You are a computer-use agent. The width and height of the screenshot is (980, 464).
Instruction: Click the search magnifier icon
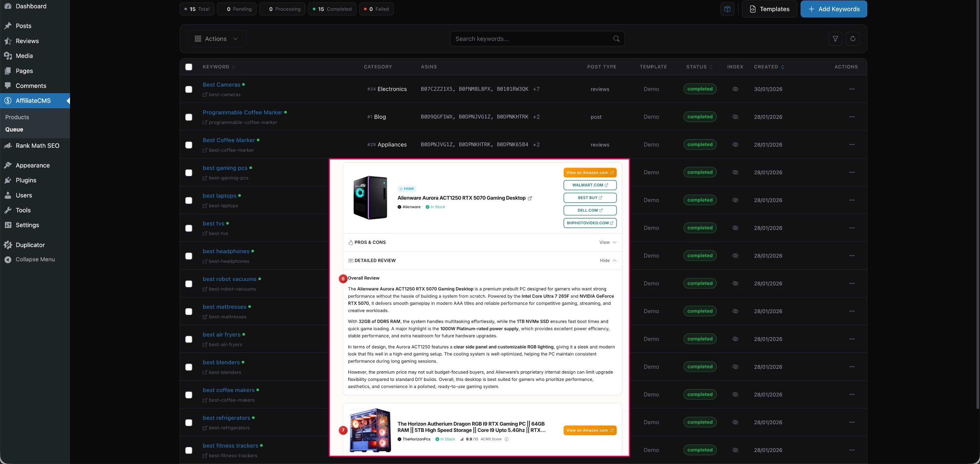(616, 39)
